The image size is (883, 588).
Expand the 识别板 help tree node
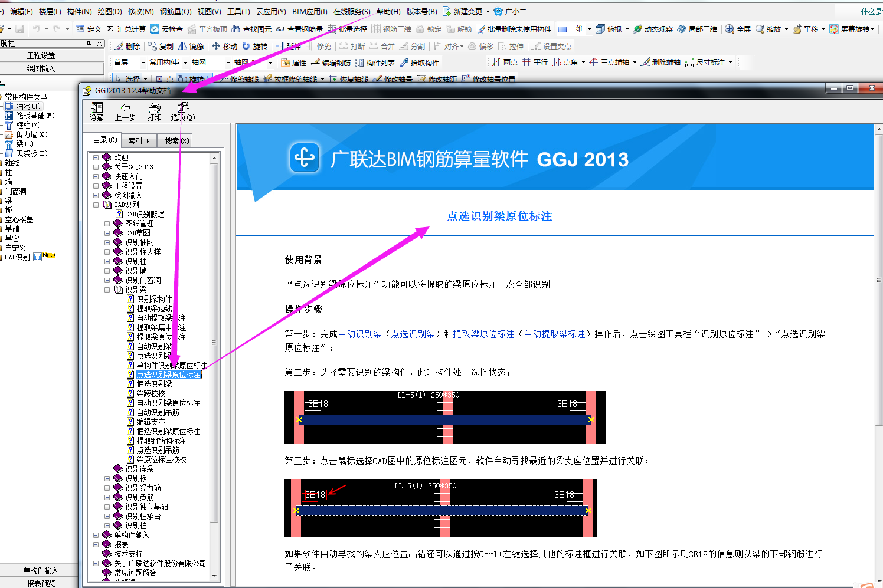coord(107,478)
